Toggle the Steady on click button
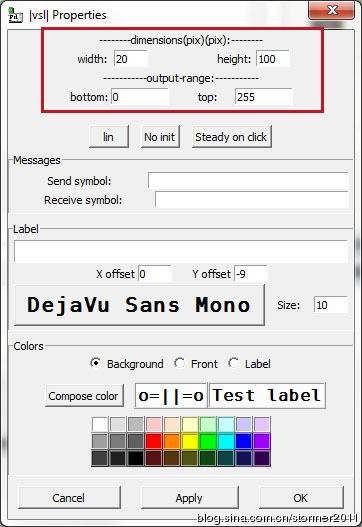 pyautogui.click(x=232, y=137)
